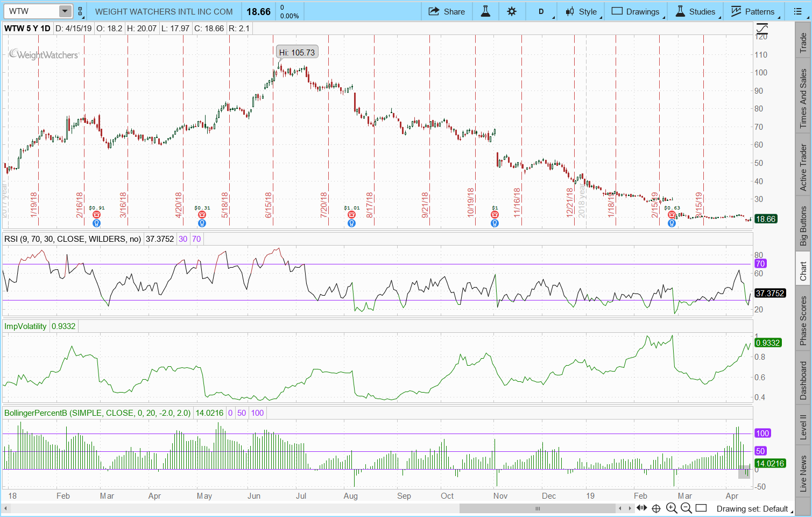Open the Studies menu
Image resolution: width=812 pixels, height=517 pixels.
(695, 11)
